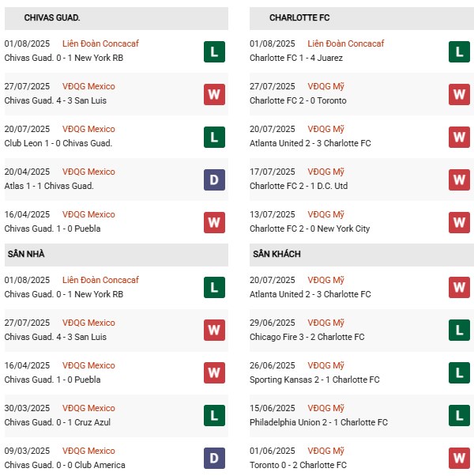
Task: Open Liên Đoàn Concacaf link above Charlotte vs Juarez
Action: [x=345, y=43]
